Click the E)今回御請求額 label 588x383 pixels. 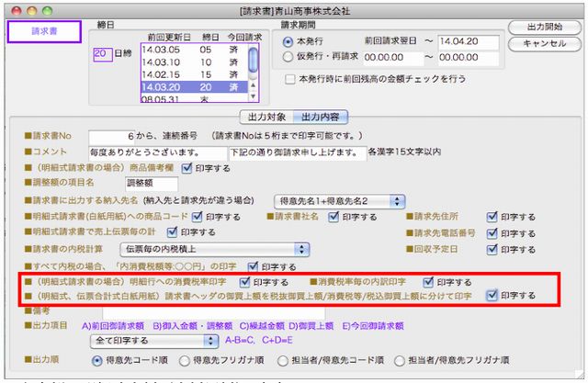coord(373,326)
